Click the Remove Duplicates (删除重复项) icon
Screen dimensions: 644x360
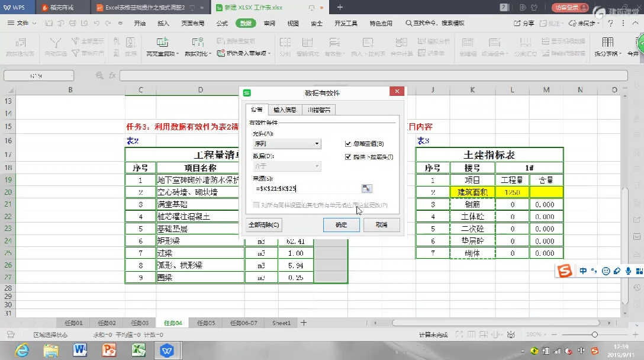point(221,41)
